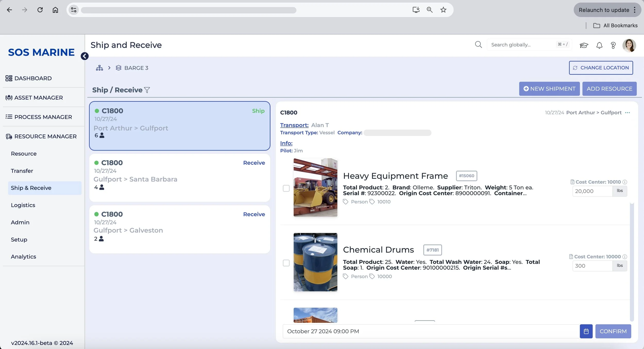Open the help question mark icon
This screenshot has height=349, width=644.
(x=613, y=46)
